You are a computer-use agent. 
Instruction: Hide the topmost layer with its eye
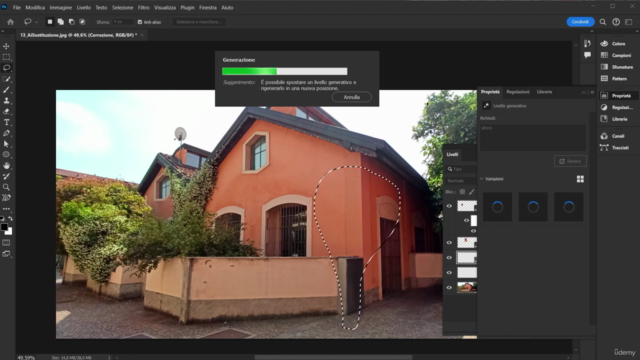click(x=449, y=206)
